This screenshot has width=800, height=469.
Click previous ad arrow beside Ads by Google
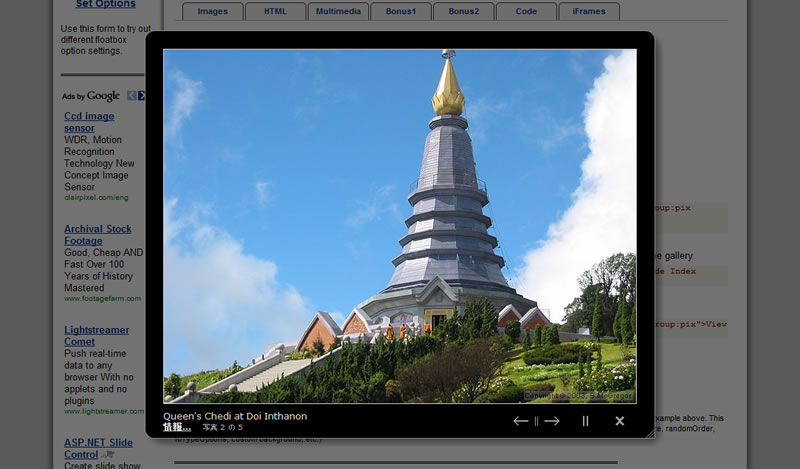(132, 96)
